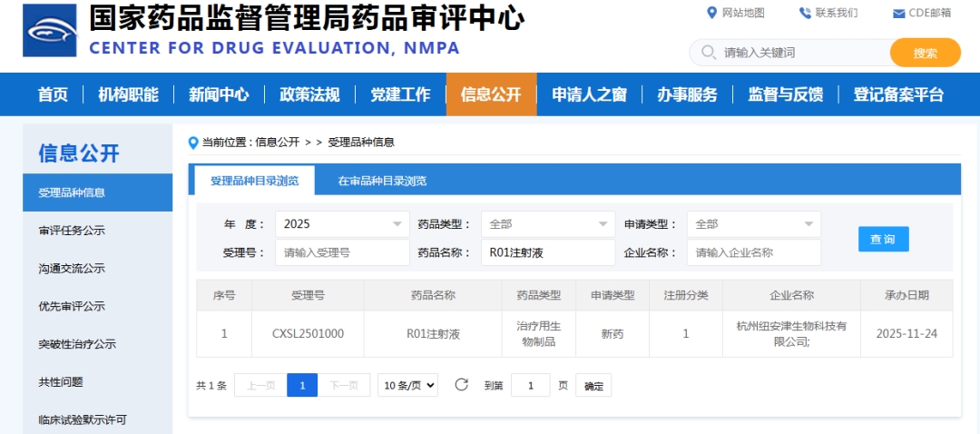Click the 下一页 pagination button

pyautogui.click(x=344, y=385)
